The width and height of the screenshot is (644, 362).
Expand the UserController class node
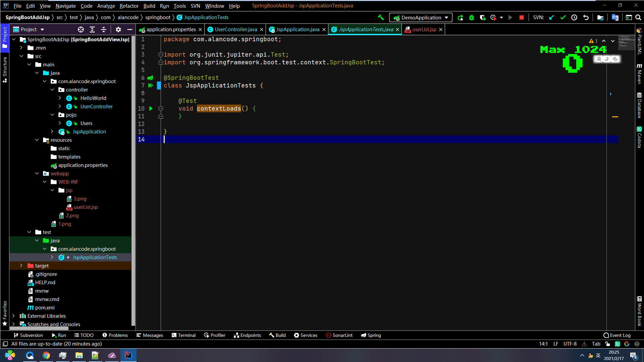(x=60, y=107)
